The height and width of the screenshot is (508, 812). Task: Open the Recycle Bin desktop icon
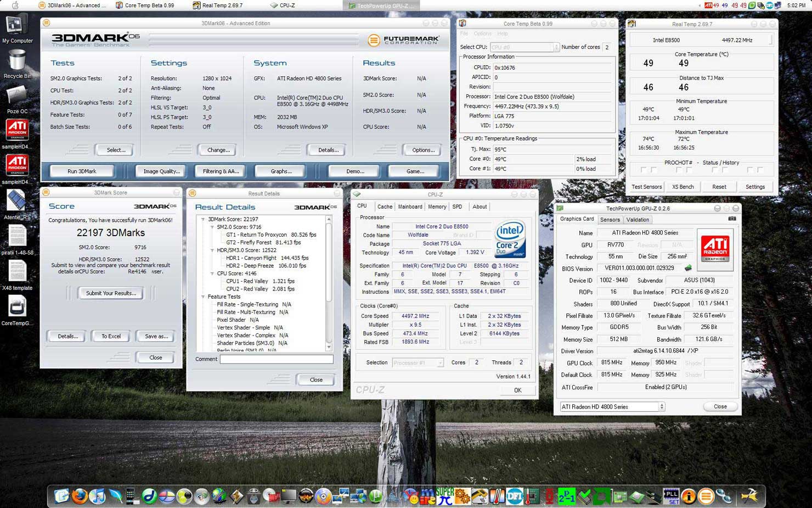point(17,64)
